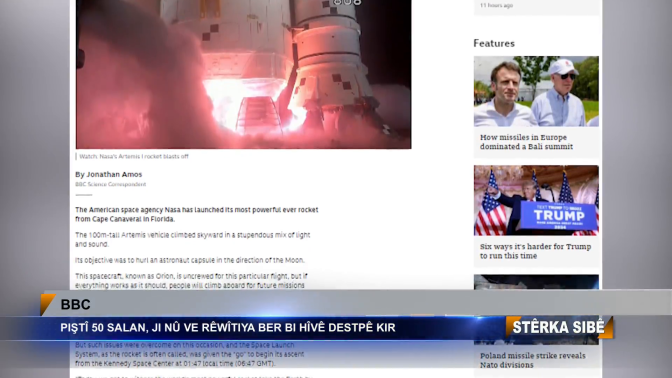
Task: Click the STÊRKA SIBÊ channel logo
Action: [x=559, y=327]
